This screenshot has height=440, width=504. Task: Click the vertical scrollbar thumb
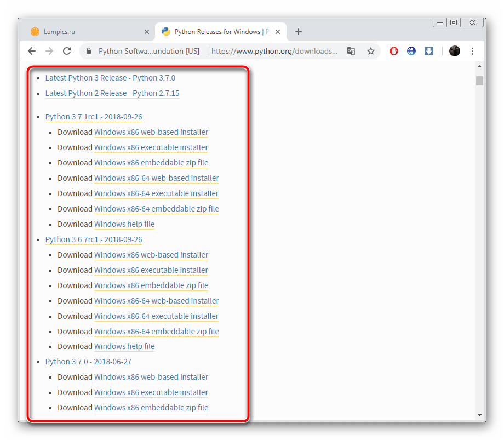479,81
